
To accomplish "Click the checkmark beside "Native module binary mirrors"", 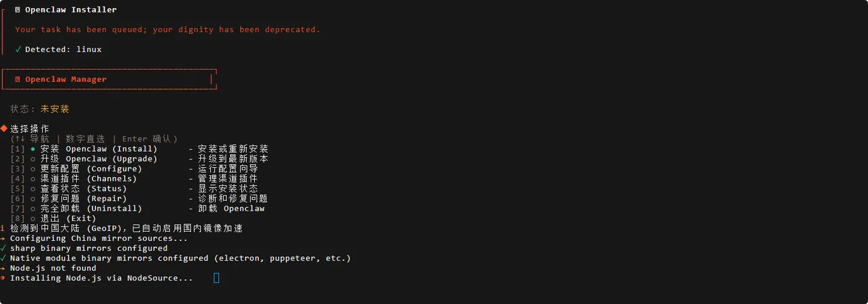I will coord(3,258).
